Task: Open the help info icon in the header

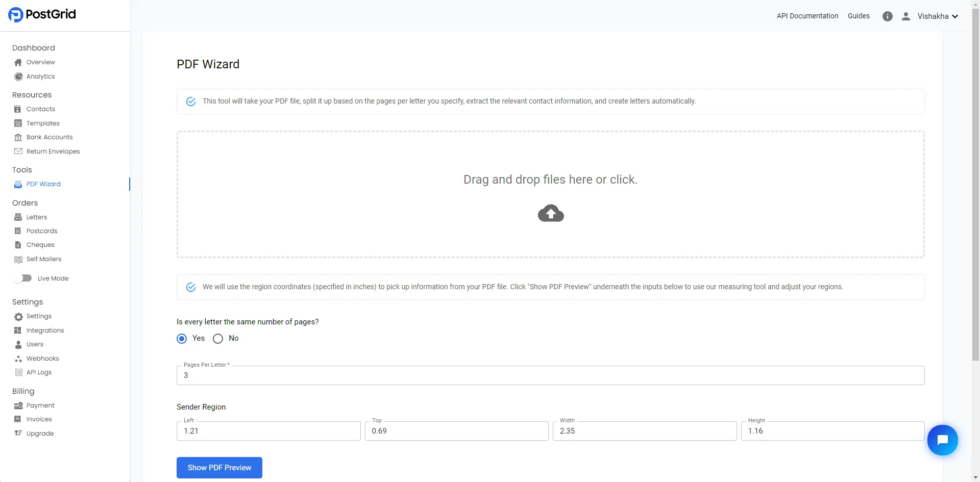Action: (888, 16)
